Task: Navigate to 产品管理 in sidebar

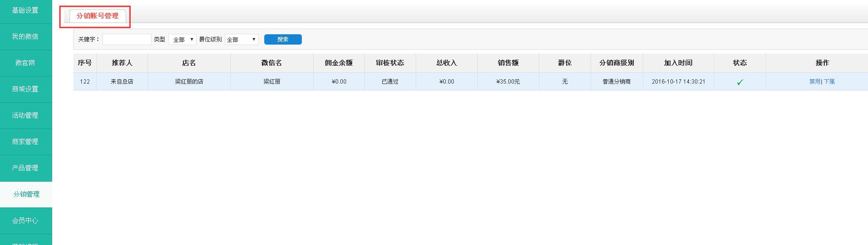Action: tap(25, 168)
